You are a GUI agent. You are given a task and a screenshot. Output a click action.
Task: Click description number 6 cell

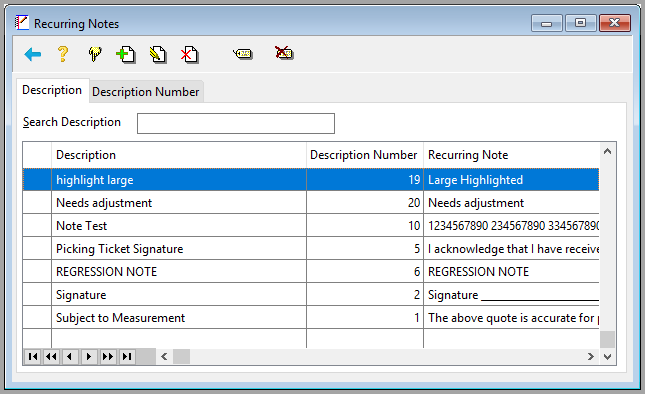365,272
